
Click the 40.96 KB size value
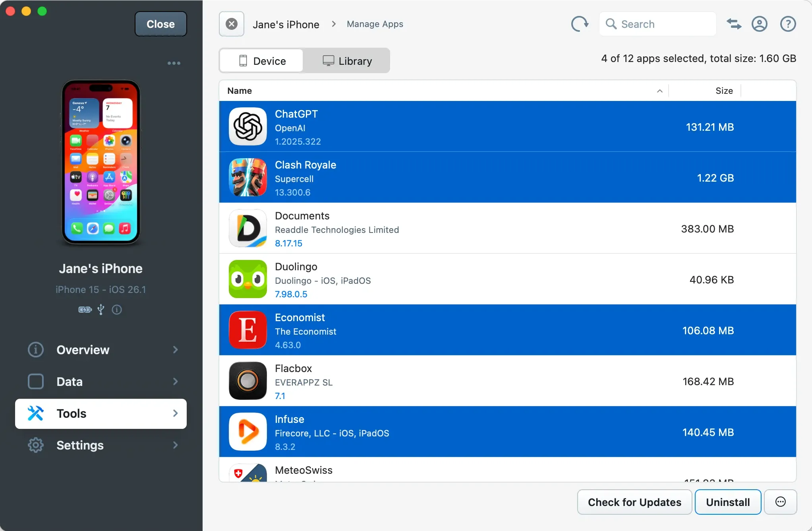711,279
